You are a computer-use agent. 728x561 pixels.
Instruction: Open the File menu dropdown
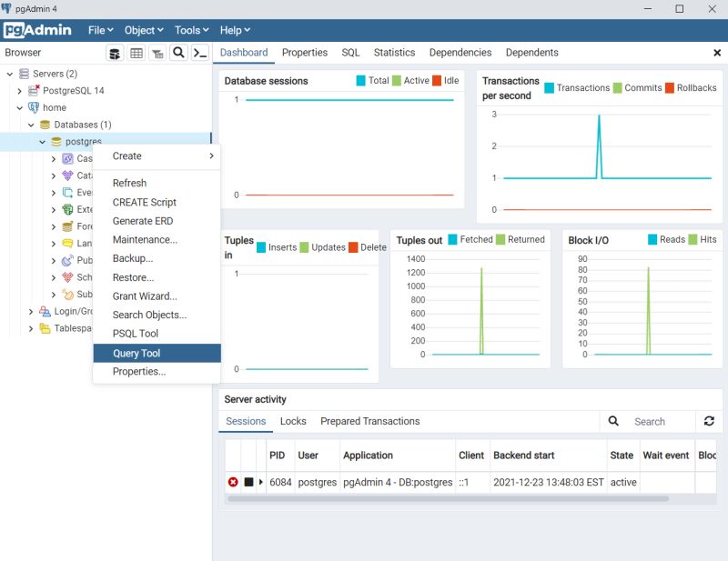101,30
